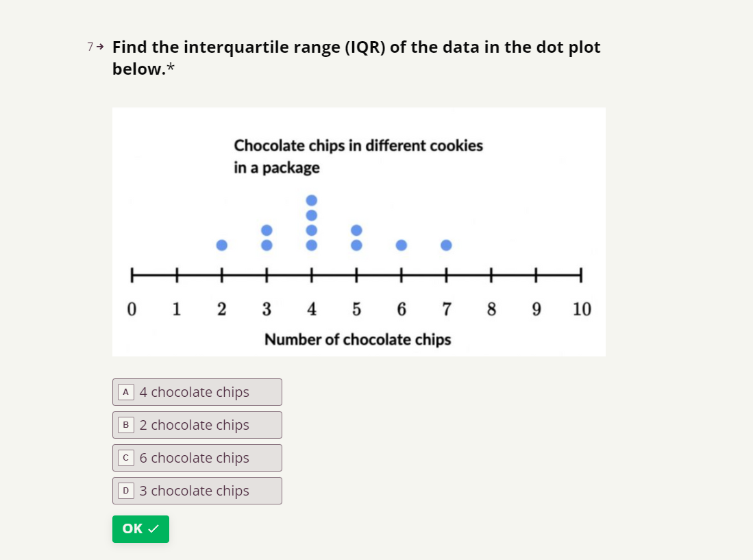
Task: Pick answer option D, 3 chocolate chips
Action: coord(197,491)
